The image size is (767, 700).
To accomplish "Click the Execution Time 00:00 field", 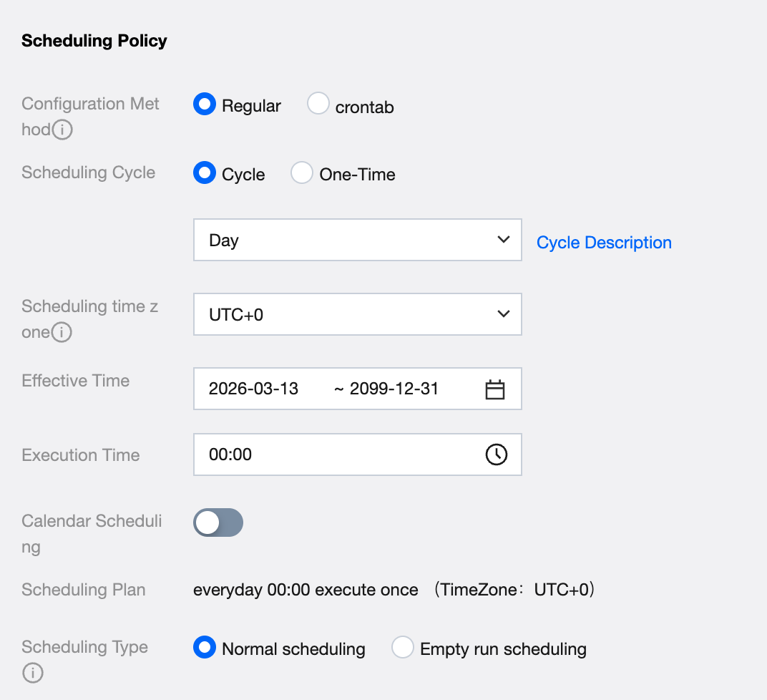I will coord(336,454).
